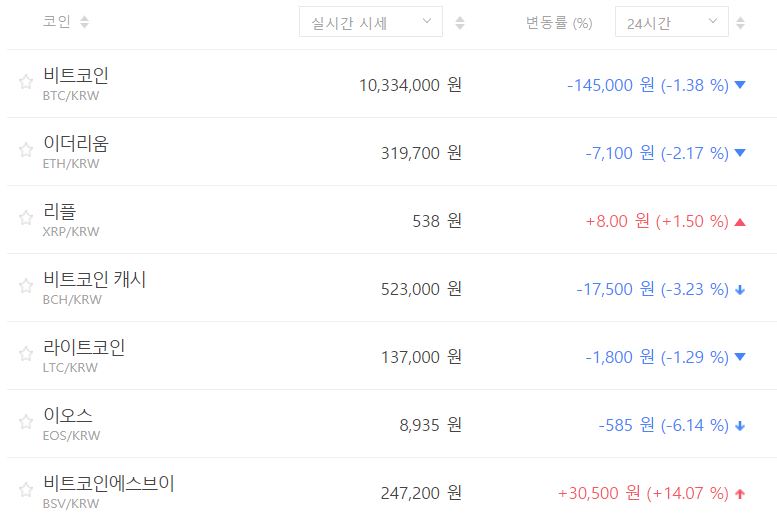Favorite the EOS/KRW coin row
This screenshot has width=777, height=518.
pyautogui.click(x=26, y=423)
